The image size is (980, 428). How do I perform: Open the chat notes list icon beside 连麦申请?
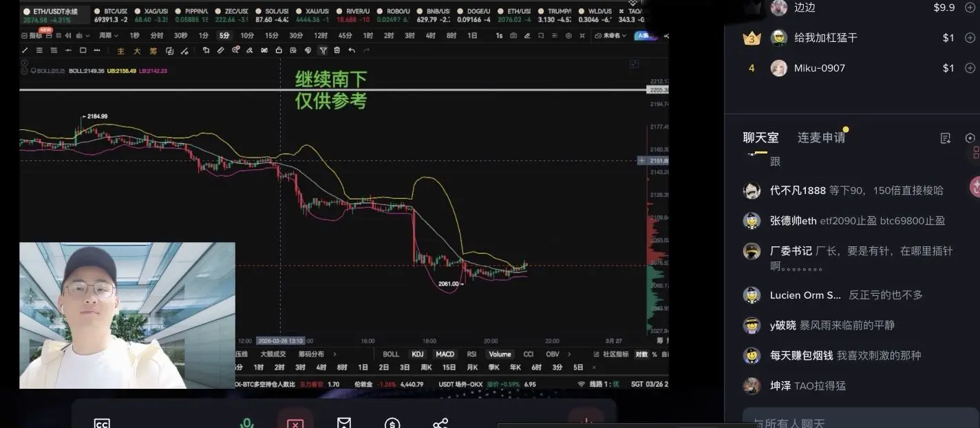pos(945,138)
